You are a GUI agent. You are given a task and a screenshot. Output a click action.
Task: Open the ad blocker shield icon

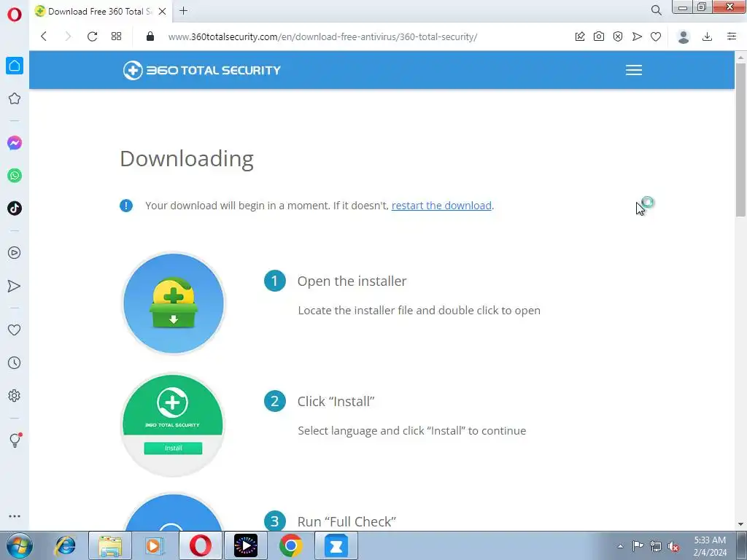click(x=618, y=36)
